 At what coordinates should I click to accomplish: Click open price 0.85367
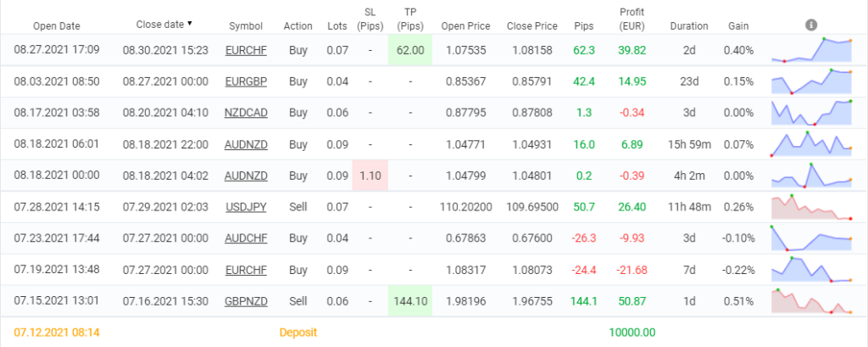pos(465,81)
